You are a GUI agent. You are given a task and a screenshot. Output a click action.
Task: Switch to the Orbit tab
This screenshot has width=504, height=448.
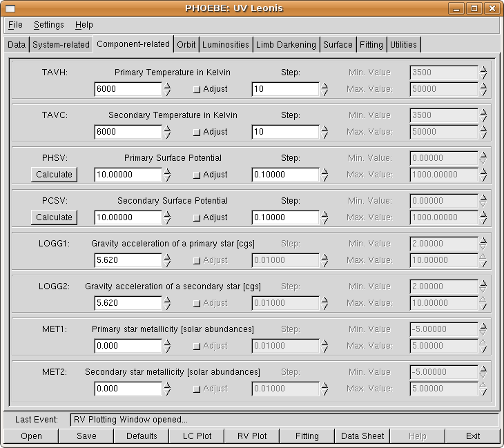point(186,44)
